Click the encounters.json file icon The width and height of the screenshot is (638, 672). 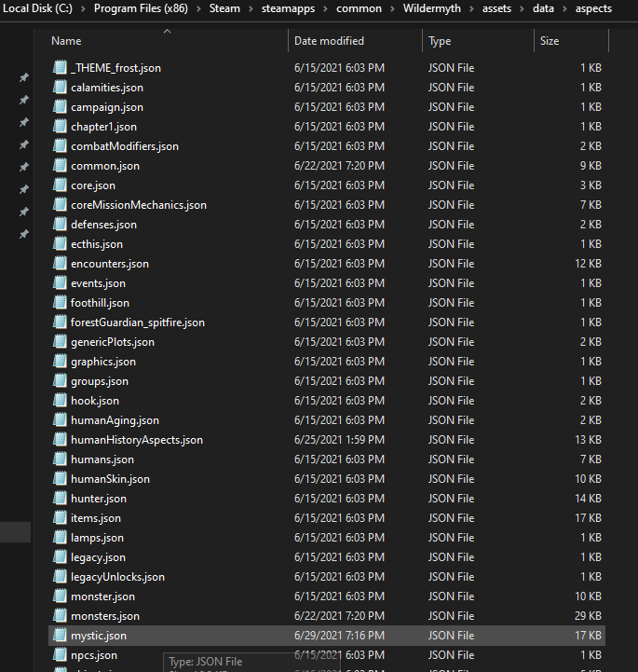[60, 264]
